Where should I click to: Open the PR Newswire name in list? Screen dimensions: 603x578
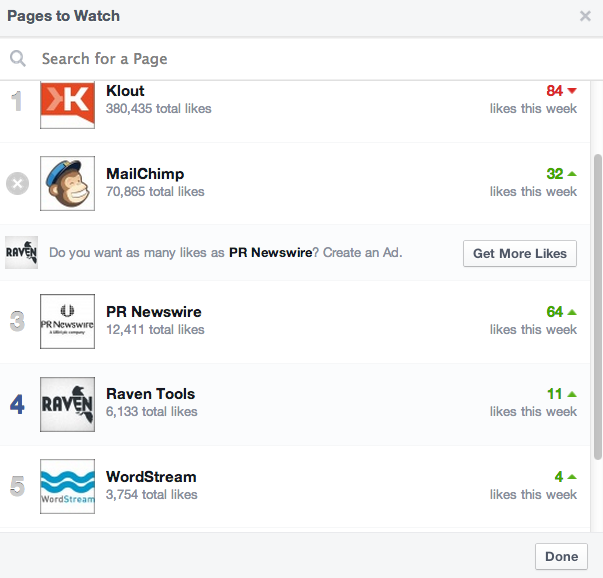pos(153,312)
